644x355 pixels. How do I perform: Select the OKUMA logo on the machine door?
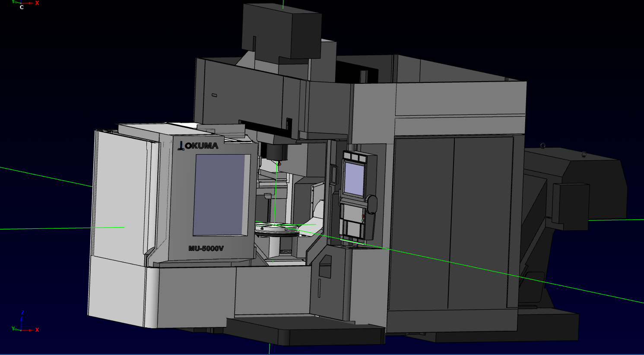pyautogui.click(x=198, y=146)
